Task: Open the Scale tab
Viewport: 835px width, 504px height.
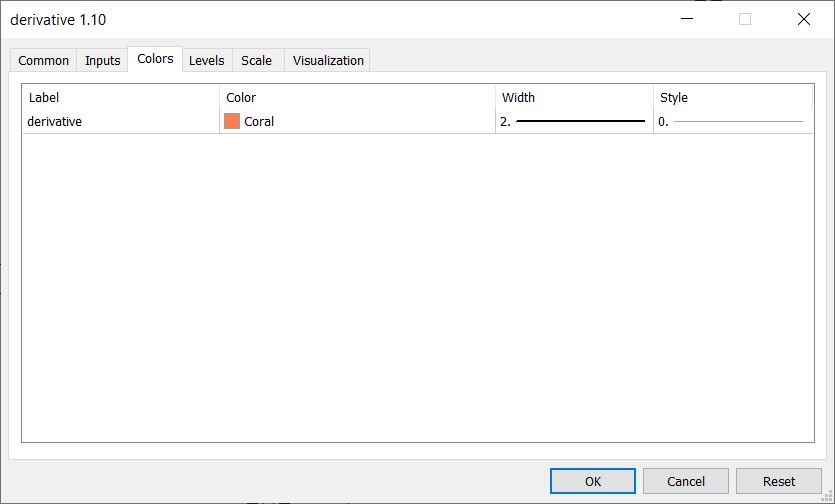Action: pyautogui.click(x=257, y=61)
